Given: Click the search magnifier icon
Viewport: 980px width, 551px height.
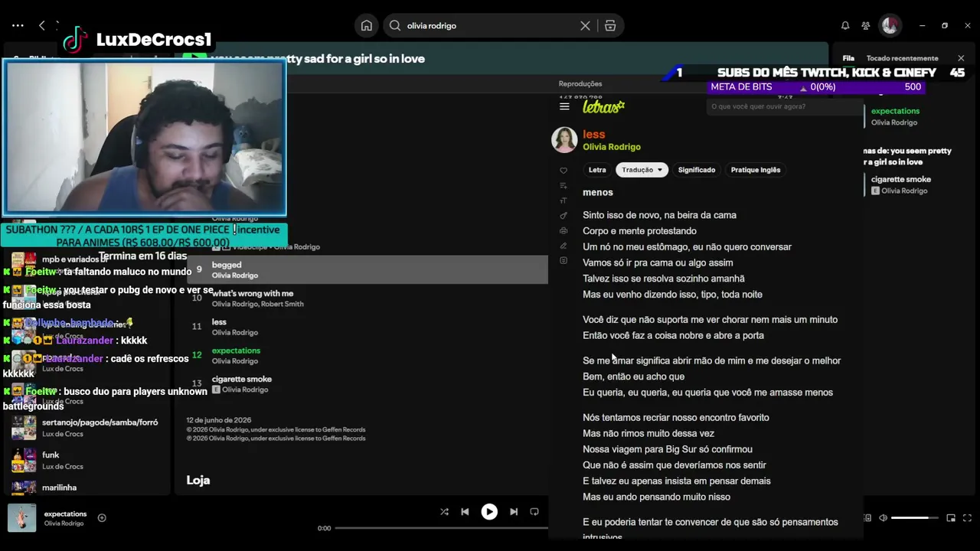Looking at the screenshot, I should 395,25.
